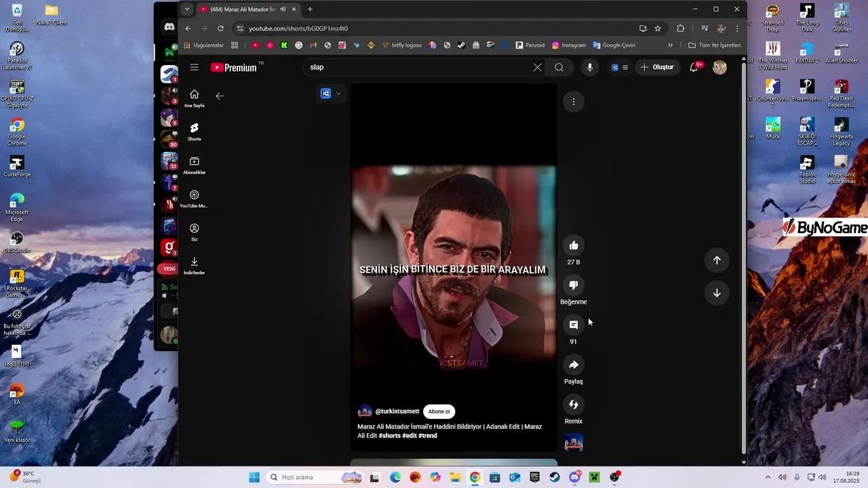Image resolution: width=868 pixels, height=488 pixels.
Task: Click the page vertical scrollbar
Action: tap(743, 258)
